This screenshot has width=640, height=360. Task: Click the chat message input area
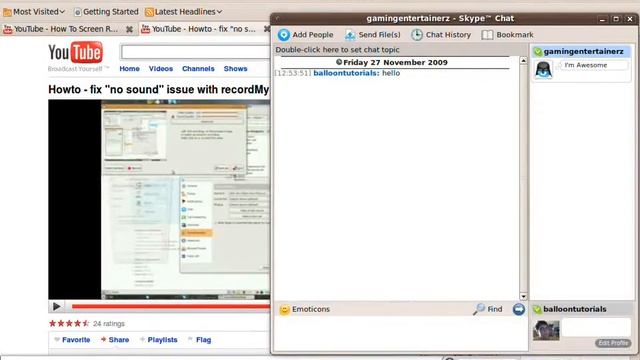(x=400, y=334)
